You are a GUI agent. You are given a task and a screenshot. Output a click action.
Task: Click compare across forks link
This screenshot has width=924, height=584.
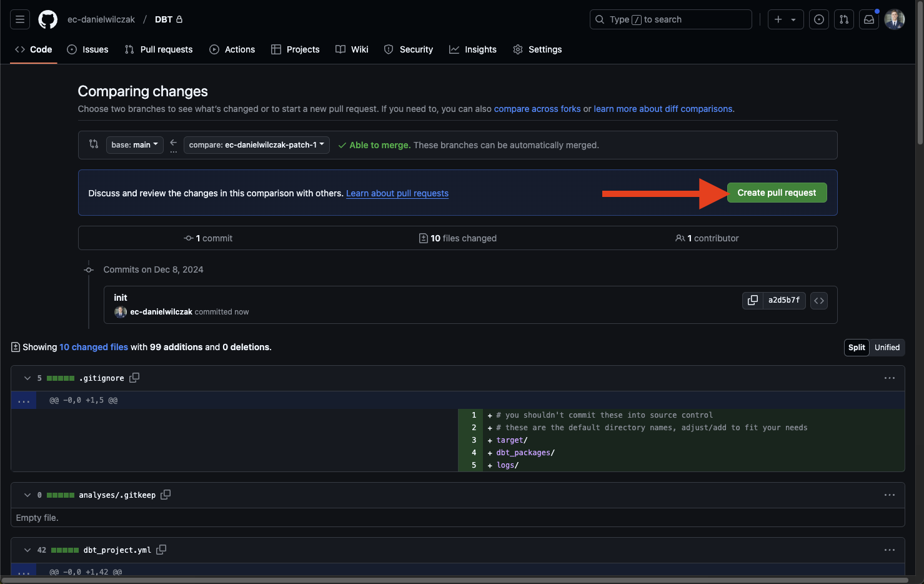[x=537, y=109]
